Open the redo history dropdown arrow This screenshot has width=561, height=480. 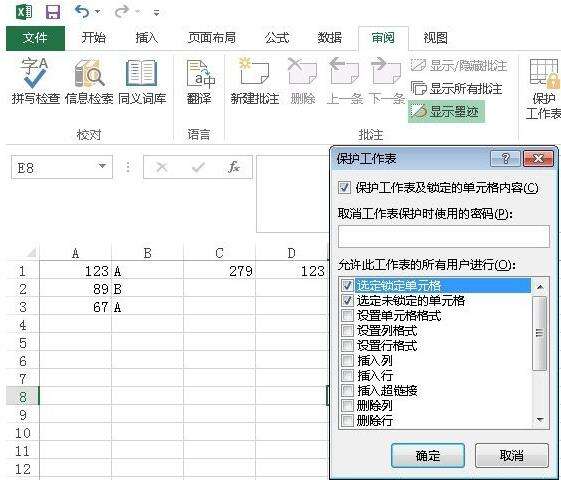point(138,12)
